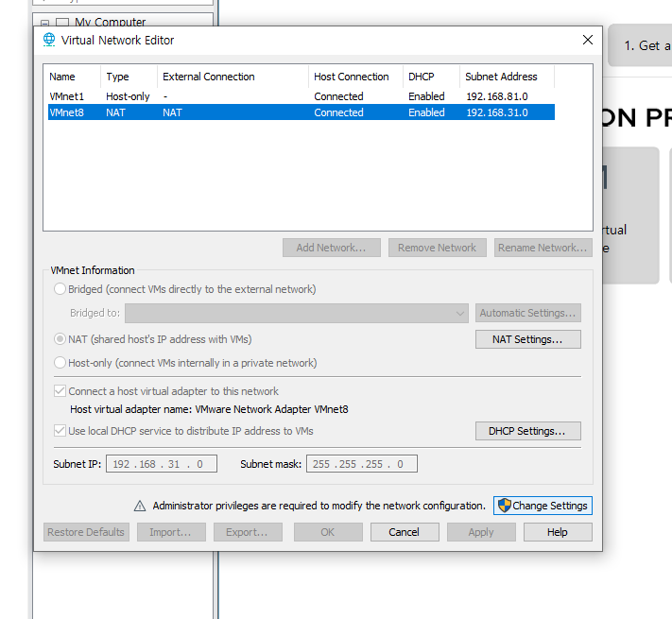Click Add Network button
672x619 pixels.
click(332, 248)
